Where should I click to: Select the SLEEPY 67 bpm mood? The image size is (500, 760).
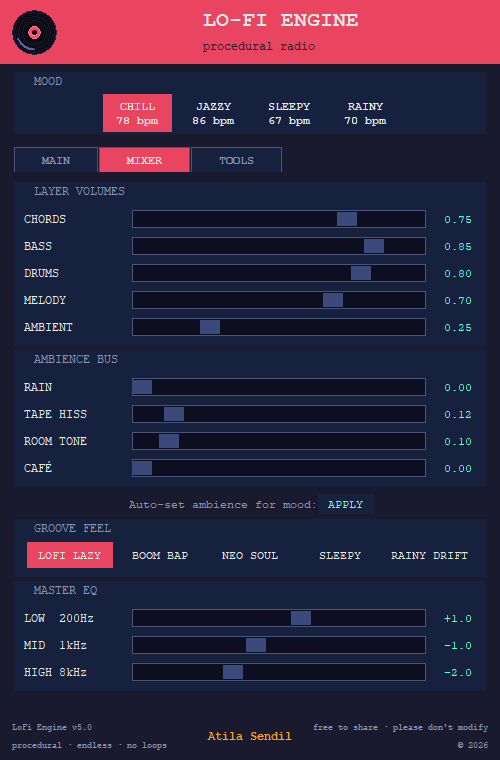[x=289, y=113]
